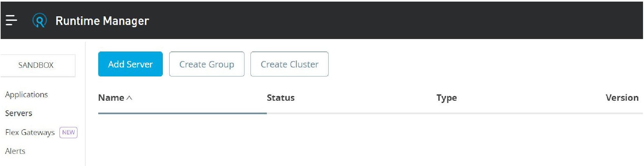Click the Runtime Manager logo icon
This screenshot has width=644, height=166.
[x=40, y=21]
